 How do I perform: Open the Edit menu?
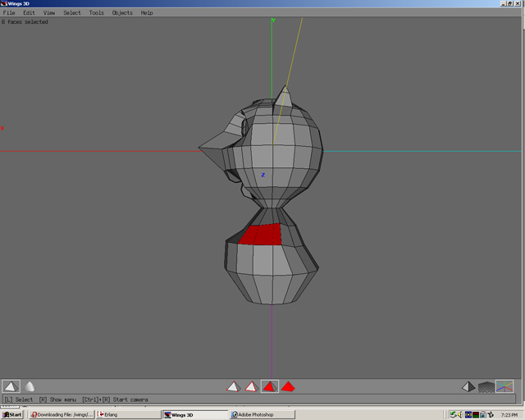point(29,13)
